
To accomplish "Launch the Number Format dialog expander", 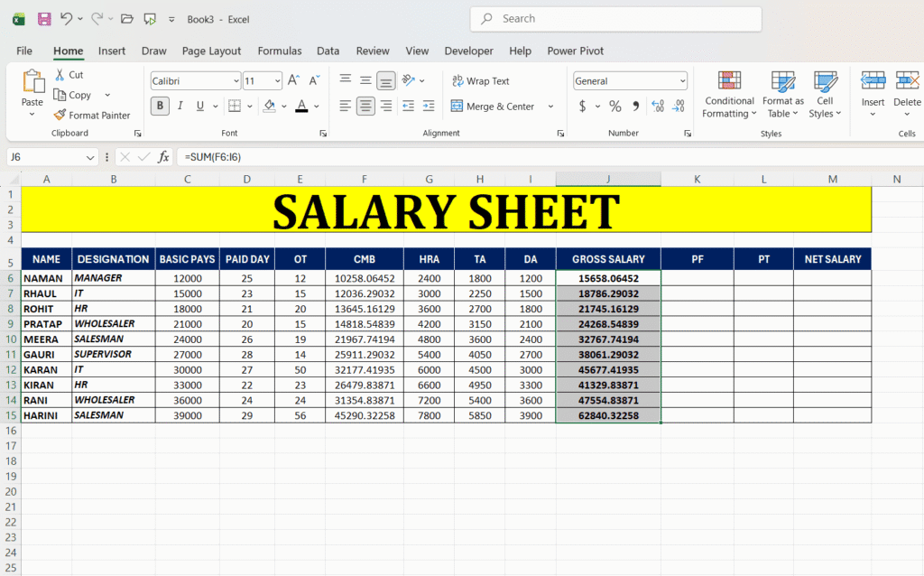I will tap(687, 134).
